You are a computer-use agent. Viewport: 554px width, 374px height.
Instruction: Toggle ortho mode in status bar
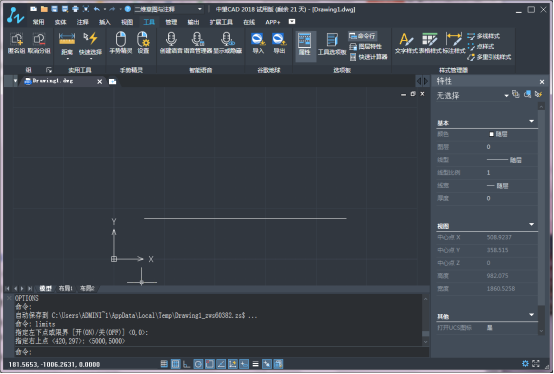(x=187, y=364)
